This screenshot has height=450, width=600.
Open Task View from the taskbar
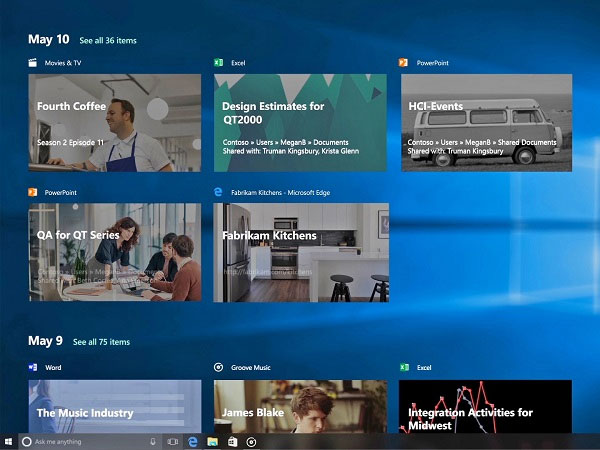(173, 442)
